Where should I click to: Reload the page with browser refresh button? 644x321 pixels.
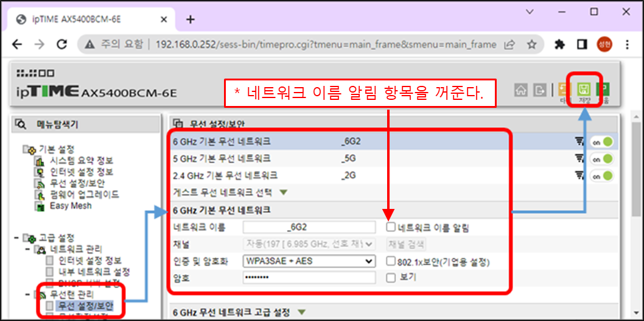coord(61,44)
